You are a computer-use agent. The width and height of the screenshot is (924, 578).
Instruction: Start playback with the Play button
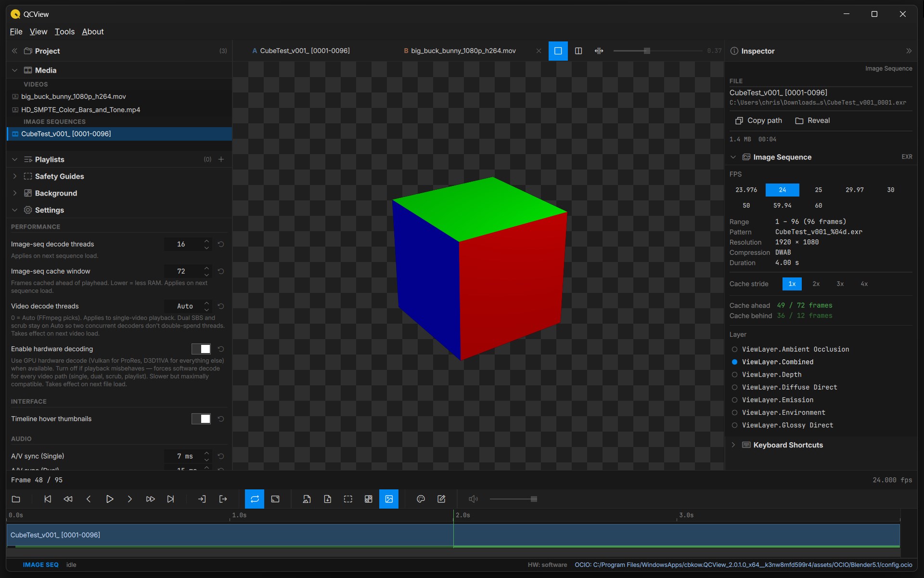[x=109, y=499]
